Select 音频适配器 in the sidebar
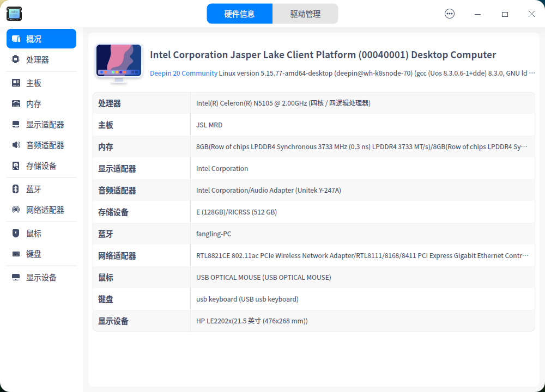The image size is (545, 392). pyautogui.click(x=41, y=145)
